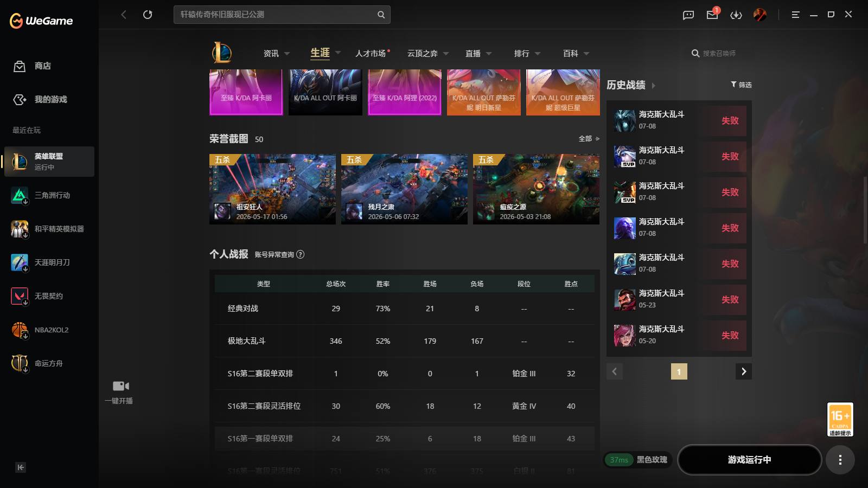Open the 直播 tab
The image size is (868, 488).
point(473,53)
